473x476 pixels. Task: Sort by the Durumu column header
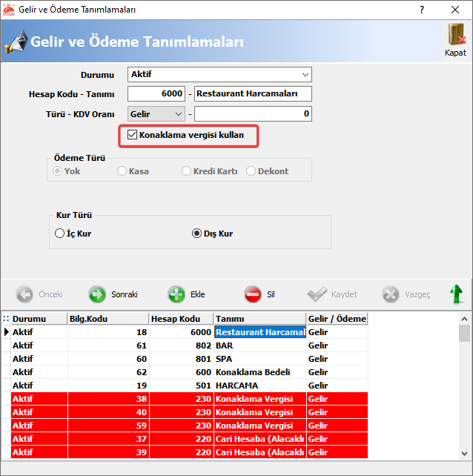(39, 319)
